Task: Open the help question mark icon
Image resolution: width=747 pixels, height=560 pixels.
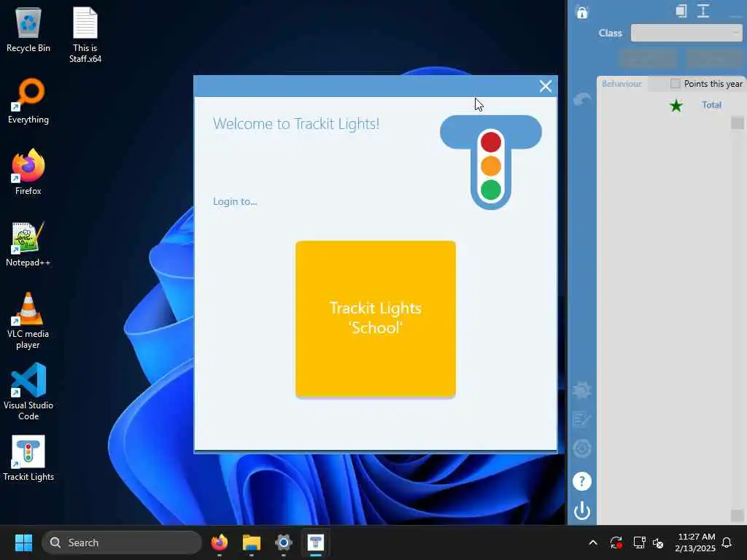Action: point(582,481)
